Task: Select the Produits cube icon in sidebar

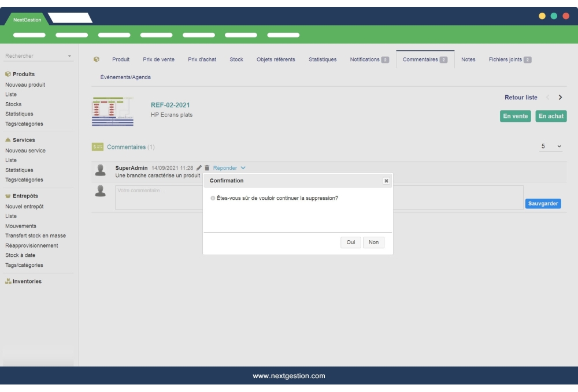Action: (6, 73)
